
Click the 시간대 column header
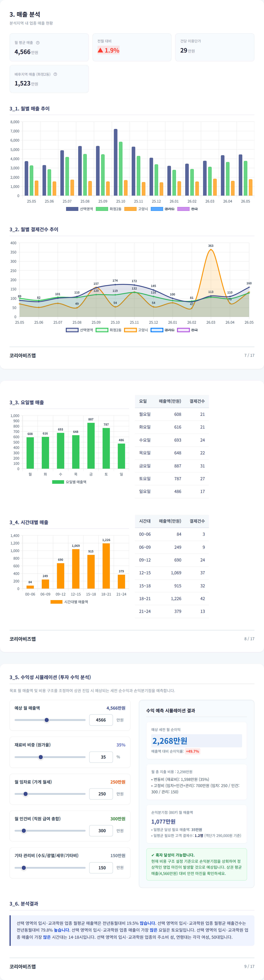tap(145, 521)
